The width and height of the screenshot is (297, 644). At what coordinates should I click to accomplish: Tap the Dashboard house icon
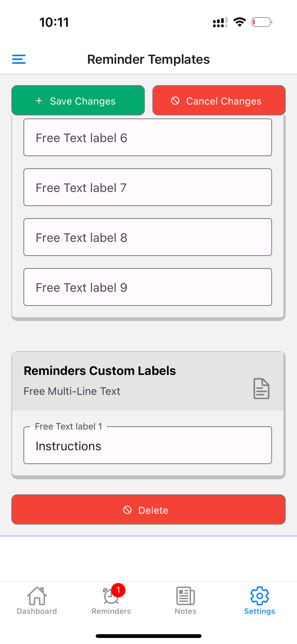37,596
